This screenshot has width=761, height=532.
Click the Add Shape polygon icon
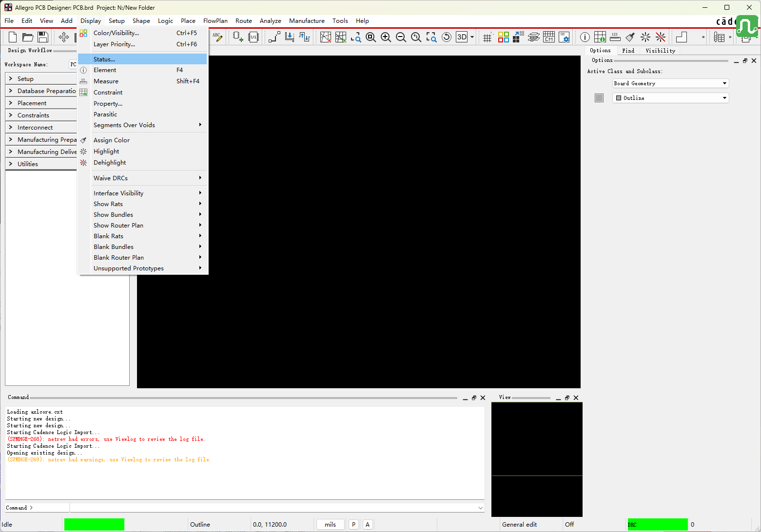click(x=682, y=37)
